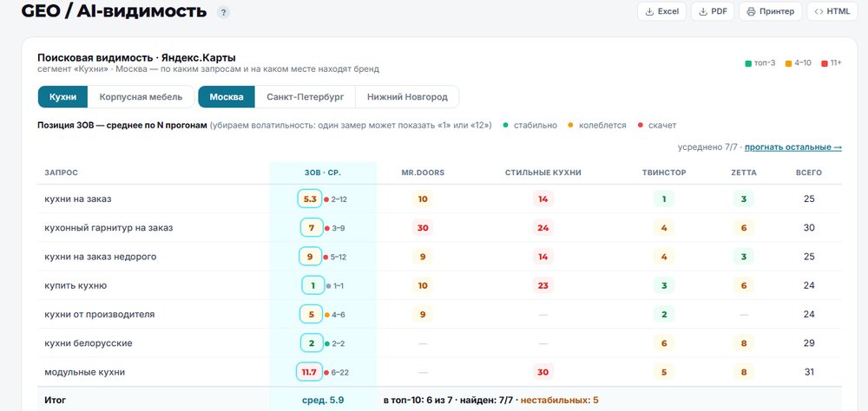Click Mr.Doors value 30 for кухонный гарнитур

coord(423,227)
